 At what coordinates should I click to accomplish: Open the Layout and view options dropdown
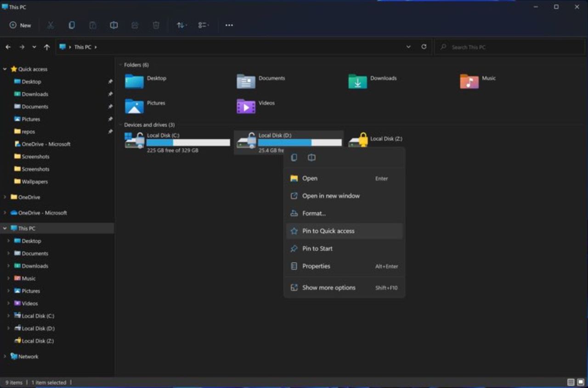[x=204, y=25]
